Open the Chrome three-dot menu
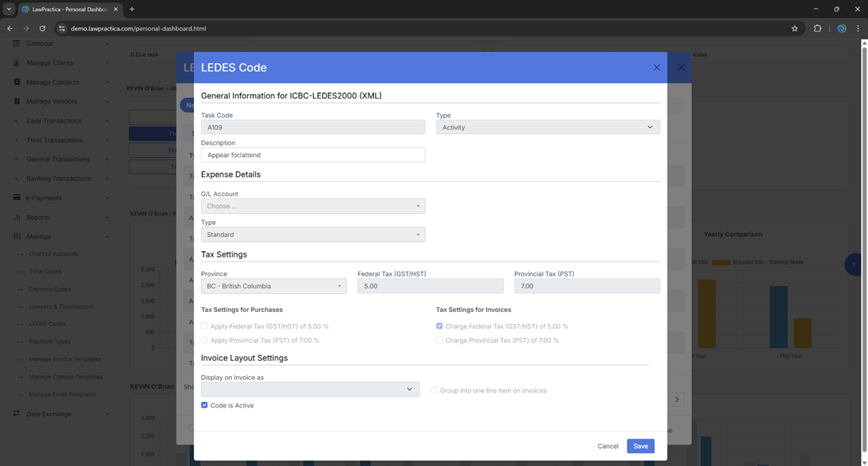 pyautogui.click(x=858, y=28)
